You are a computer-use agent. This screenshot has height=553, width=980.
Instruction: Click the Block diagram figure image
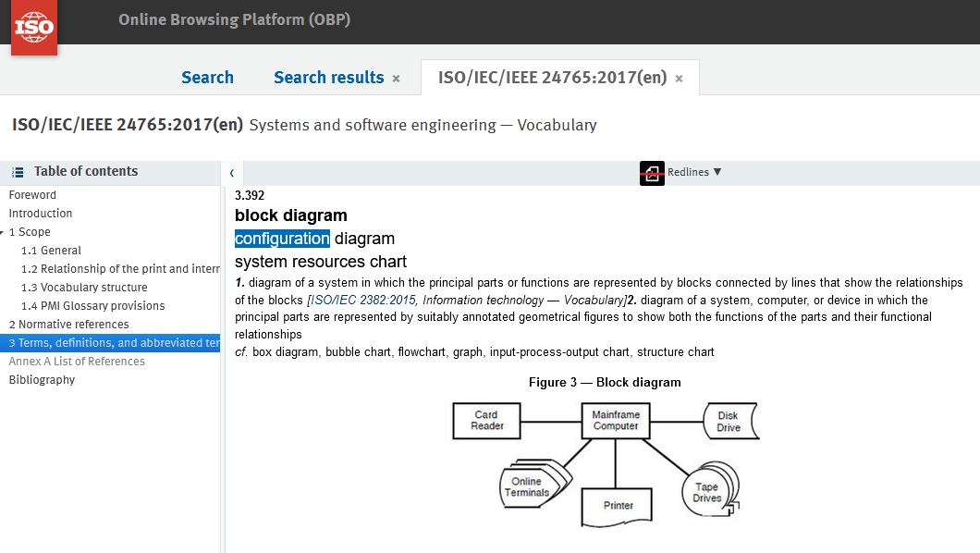point(606,464)
